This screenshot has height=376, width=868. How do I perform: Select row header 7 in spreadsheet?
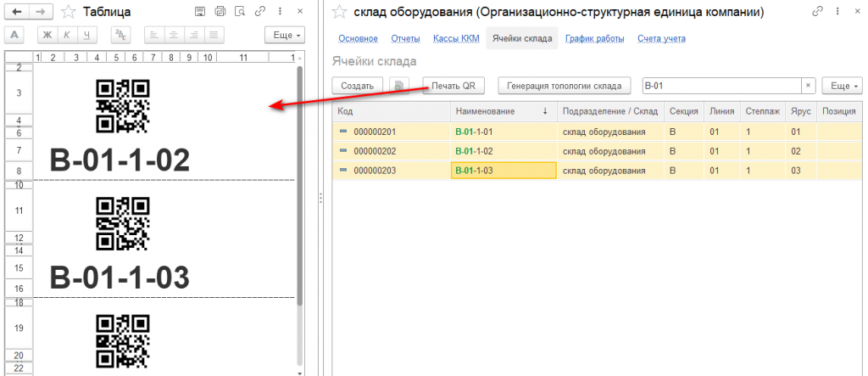coord(19,150)
